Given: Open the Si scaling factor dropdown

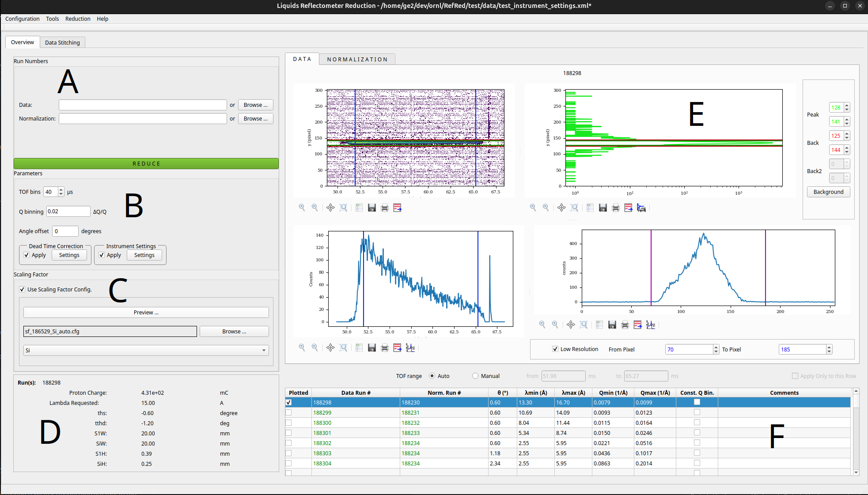Looking at the screenshot, I should pos(146,350).
